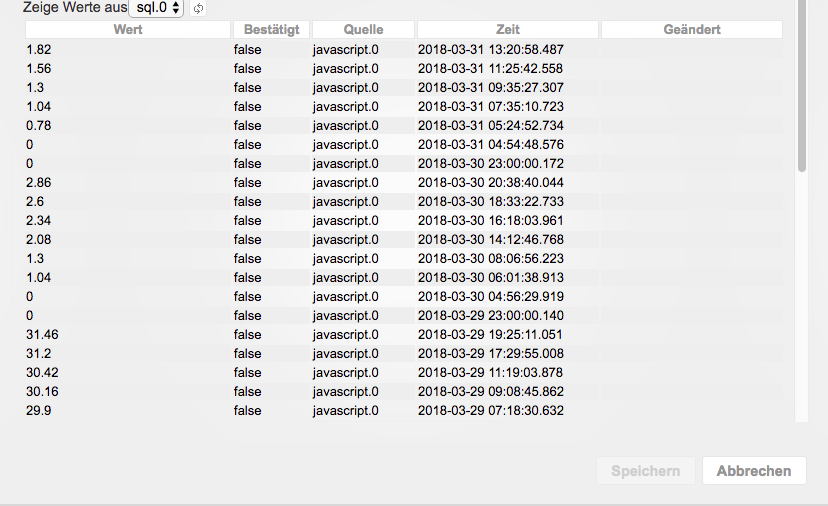
Task: Click the Bestätigt column header
Action: pos(271,30)
